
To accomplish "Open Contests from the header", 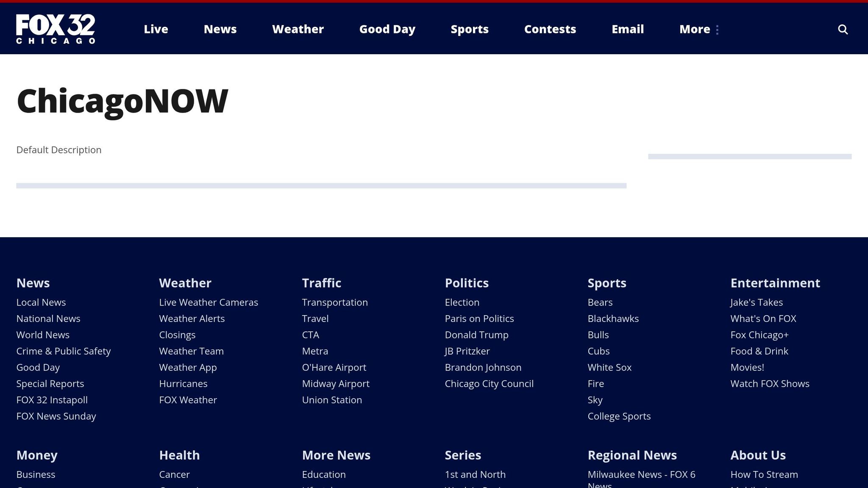I will [x=550, y=29].
